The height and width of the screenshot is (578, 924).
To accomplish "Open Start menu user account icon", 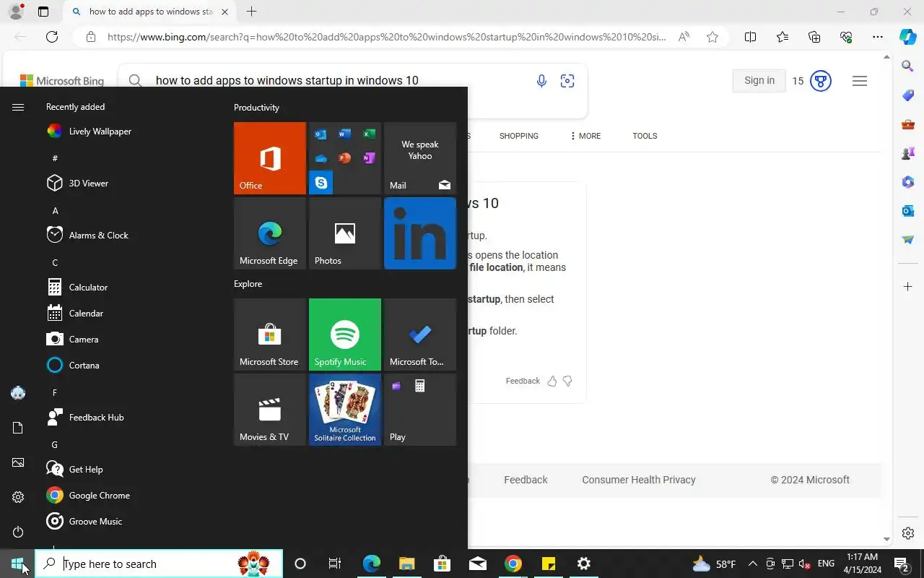I will click(x=18, y=393).
